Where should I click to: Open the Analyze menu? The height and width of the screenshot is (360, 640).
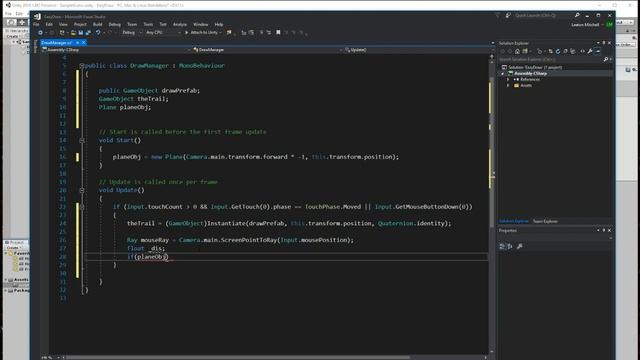pyautogui.click(x=180, y=24)
